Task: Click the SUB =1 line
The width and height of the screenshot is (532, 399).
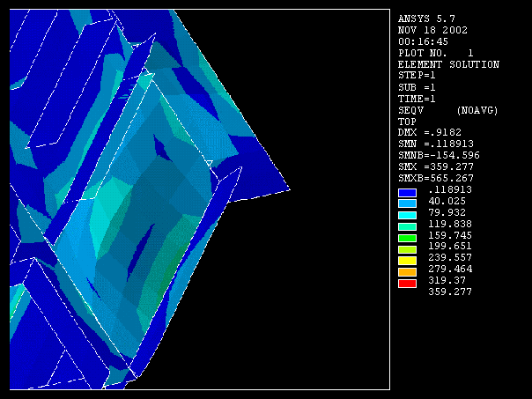Action: coord(417,87)
